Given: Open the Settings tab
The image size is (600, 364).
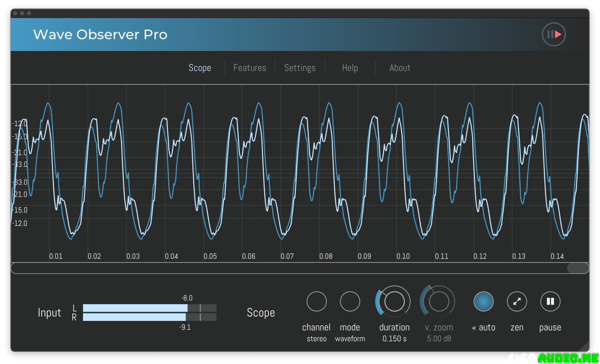Looking at the screenshot, I should pyautogui.click(x=300, y=68).
